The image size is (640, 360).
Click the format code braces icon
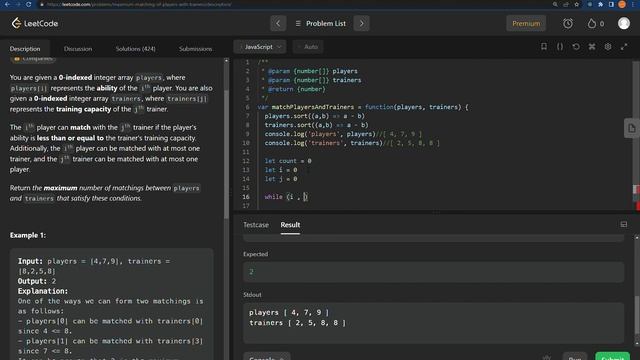(560, 47)
